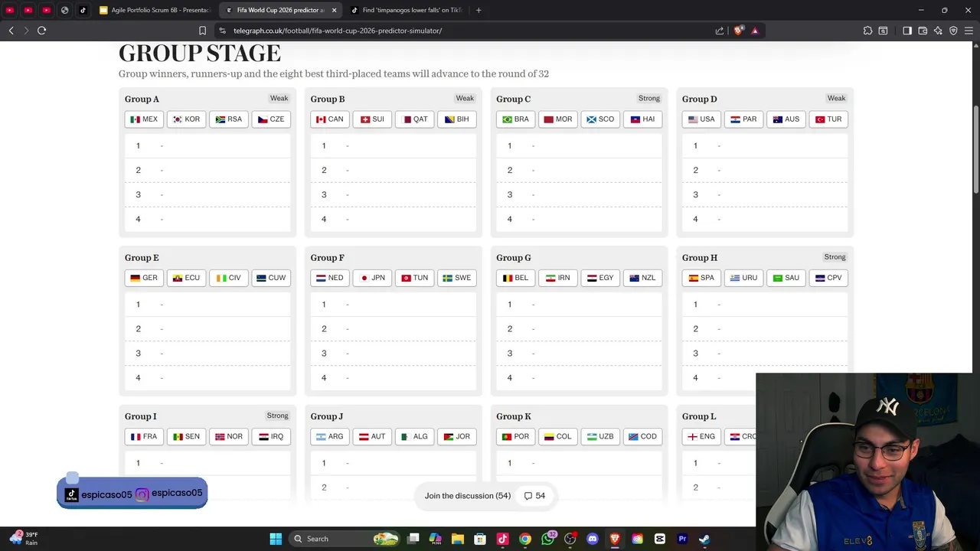This screenshot has height=551, width=980.
Task: Open OBS Studio from the taskbar
Action: point(570,539)
